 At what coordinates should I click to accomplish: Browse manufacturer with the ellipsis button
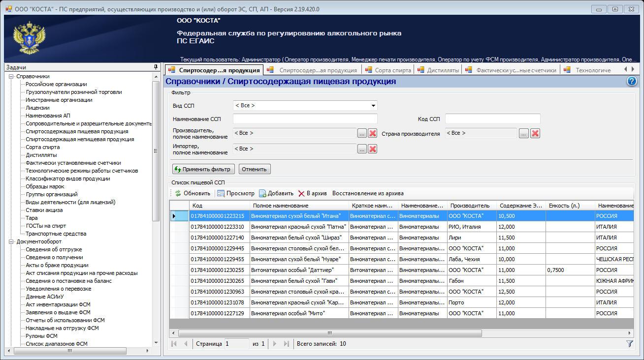[362, 133]
